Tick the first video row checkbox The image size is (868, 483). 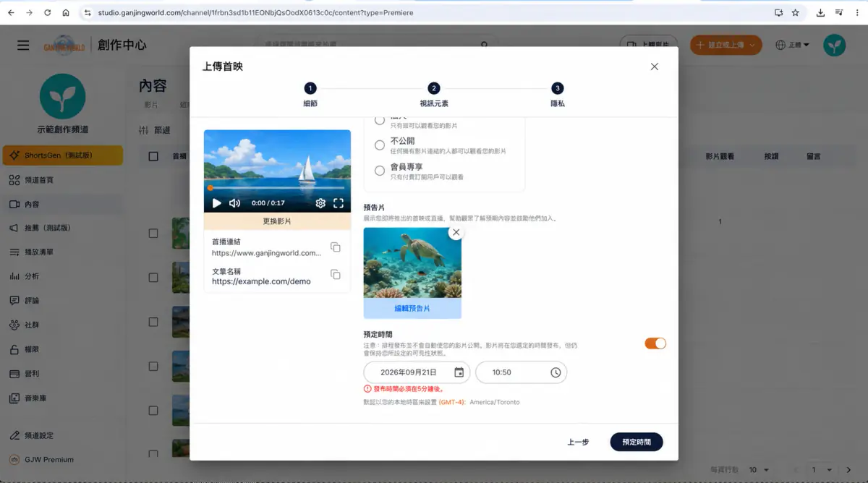[153, 233]
